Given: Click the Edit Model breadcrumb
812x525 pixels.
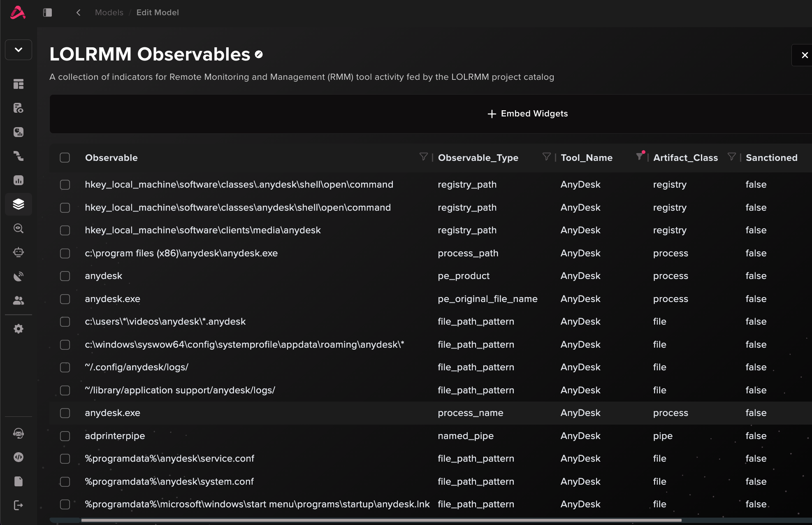Looking at the screenshot, I should 158,13.
